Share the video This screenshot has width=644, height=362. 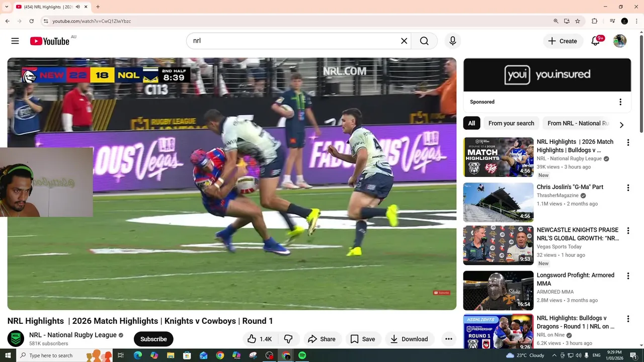click(321, 339)
